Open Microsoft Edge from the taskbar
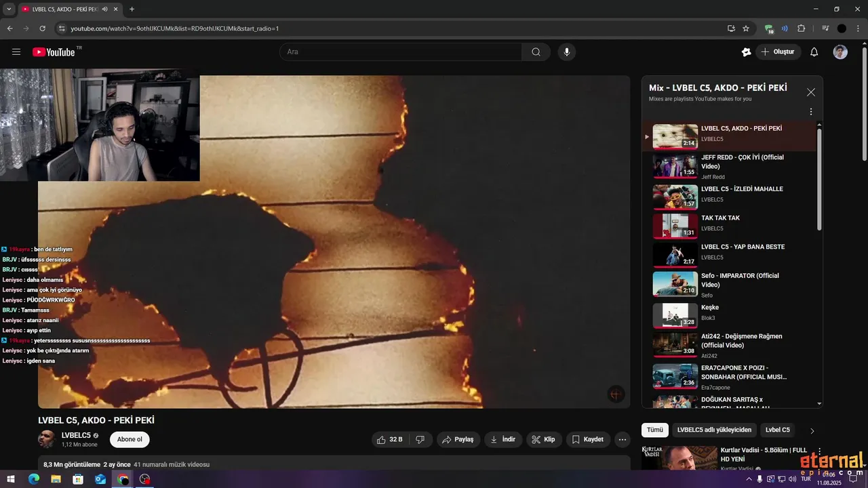The width and height of the screenshot is (868, 488). 34,479
